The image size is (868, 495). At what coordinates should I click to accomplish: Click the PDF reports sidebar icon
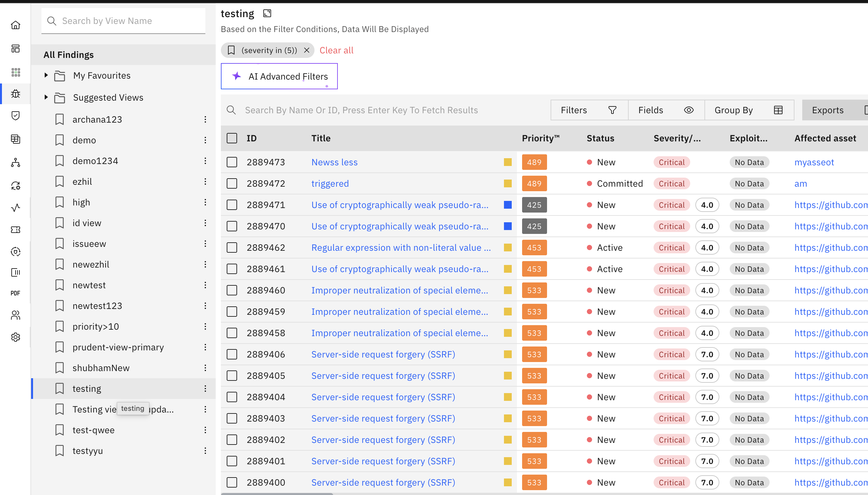pyautogui.click(x=16, y=293)
